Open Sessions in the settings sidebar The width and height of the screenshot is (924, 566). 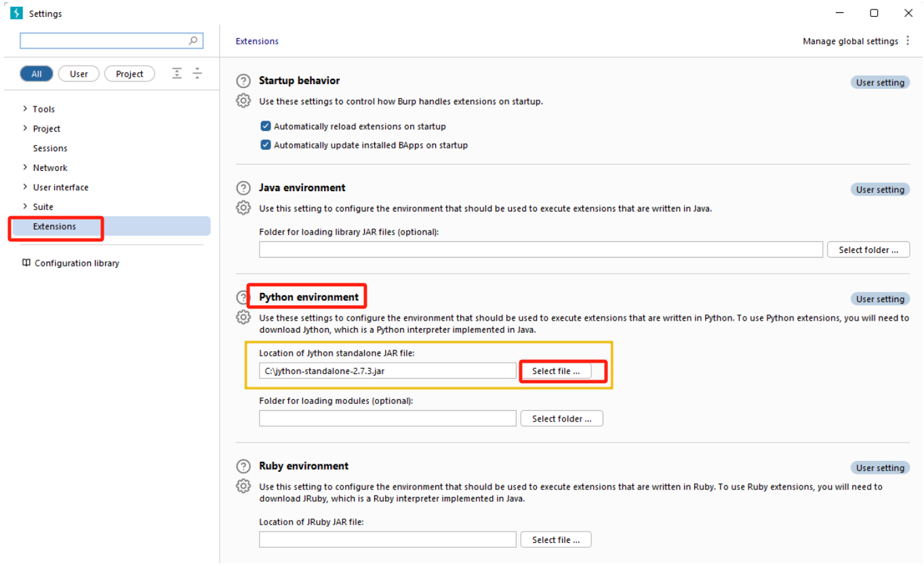[50, 148]
